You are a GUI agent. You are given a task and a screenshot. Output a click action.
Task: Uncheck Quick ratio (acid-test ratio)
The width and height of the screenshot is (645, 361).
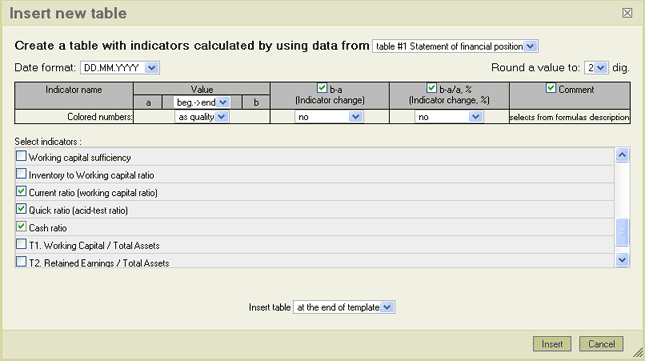click(21, 209)
